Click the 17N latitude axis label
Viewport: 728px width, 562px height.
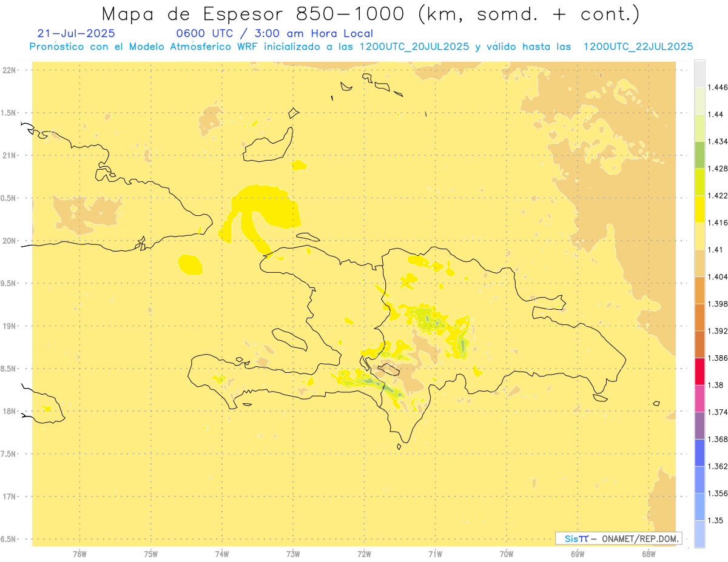pos(8,497)
